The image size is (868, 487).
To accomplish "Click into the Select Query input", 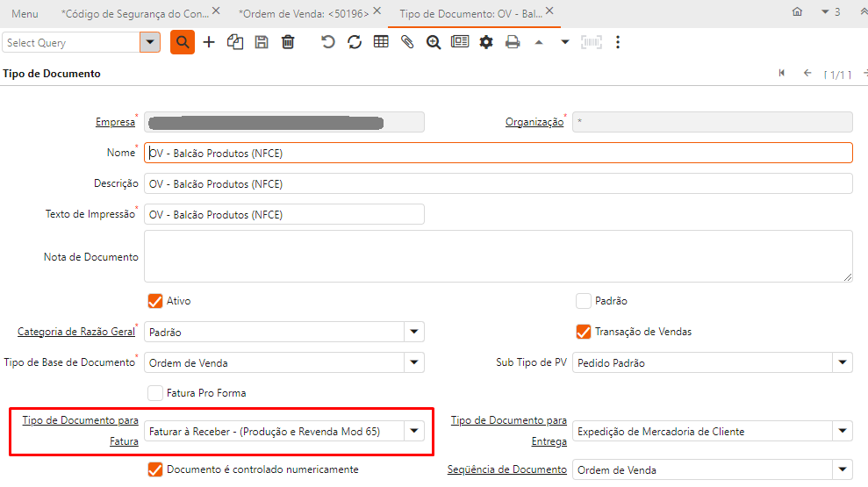I will click(71, 42).
